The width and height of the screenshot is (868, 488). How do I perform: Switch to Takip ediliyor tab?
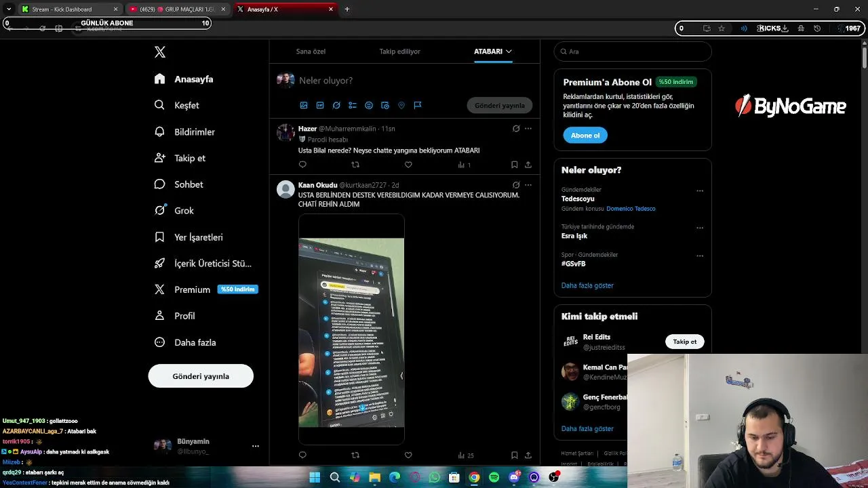pyautogui.click(x=399, y=52)
